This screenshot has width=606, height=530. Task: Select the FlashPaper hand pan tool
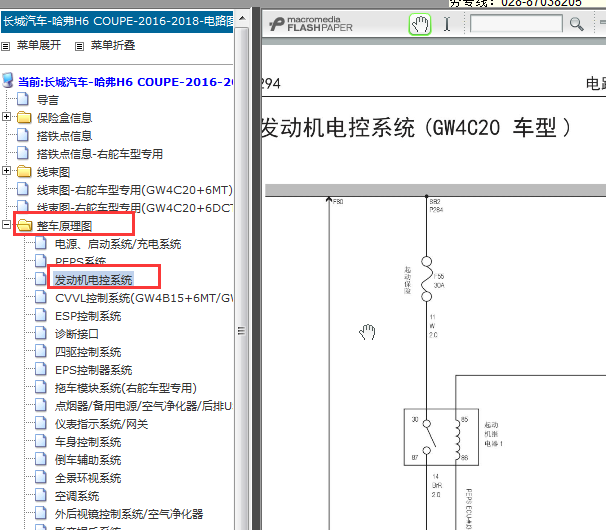click(x=420, y=24)
